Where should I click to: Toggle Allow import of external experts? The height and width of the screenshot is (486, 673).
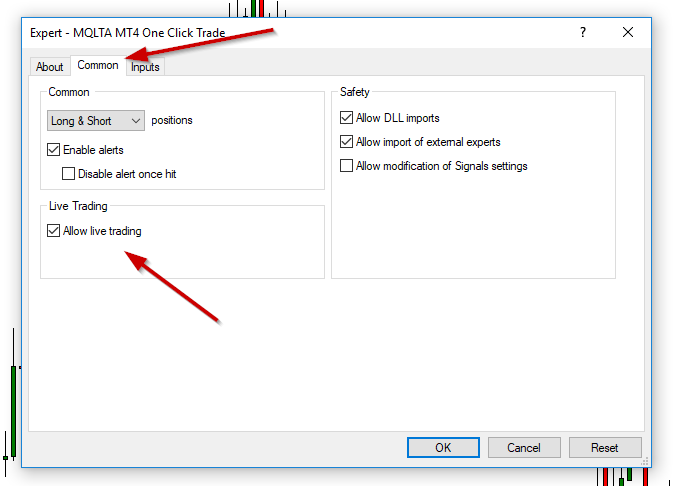coord(346,142)
